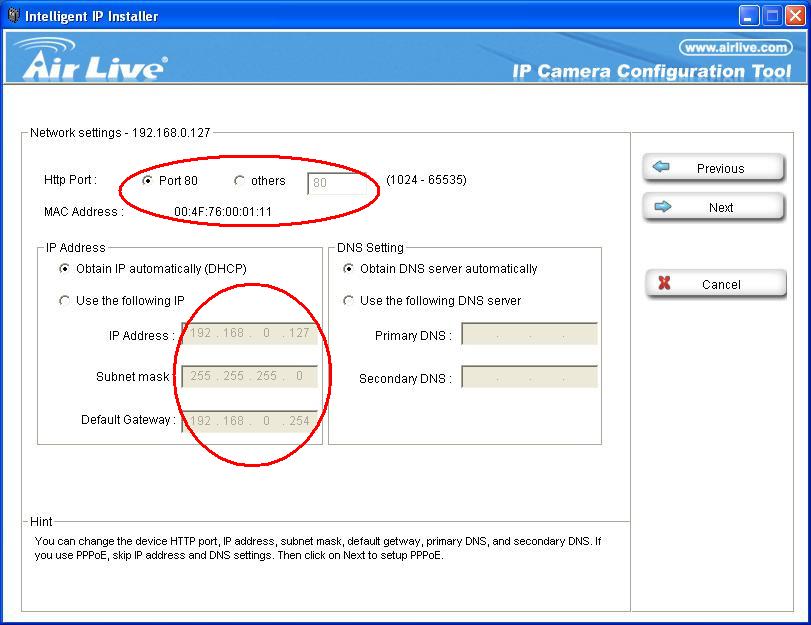Select Obtain DNS server automatically

pos(349,269)
